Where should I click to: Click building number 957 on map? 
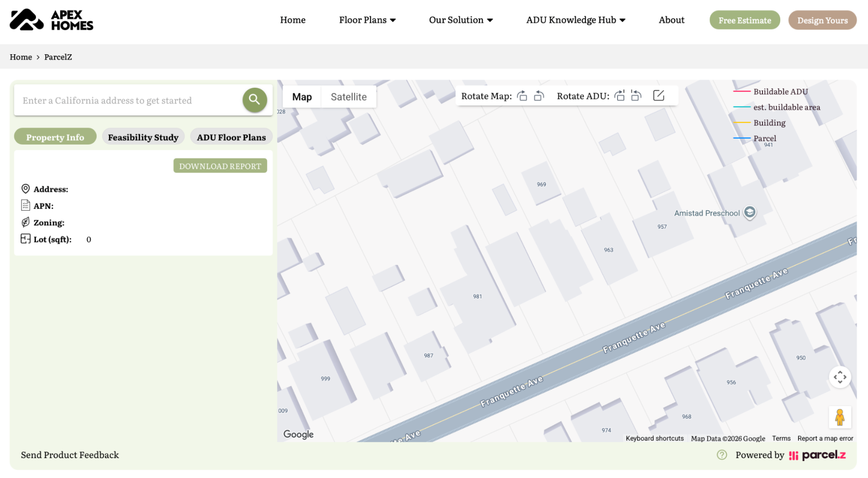coord(662,227)
